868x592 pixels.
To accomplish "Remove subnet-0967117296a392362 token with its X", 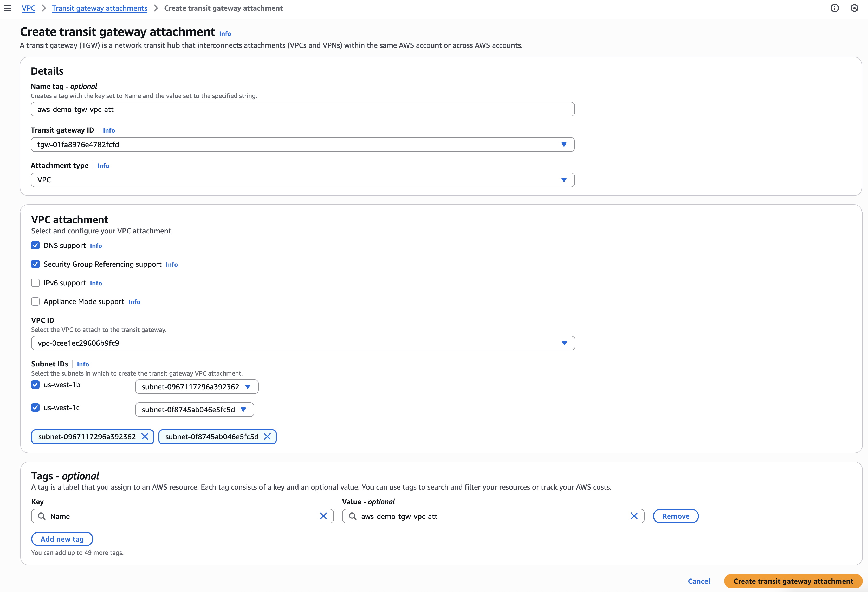I will [x=145, y=436].
